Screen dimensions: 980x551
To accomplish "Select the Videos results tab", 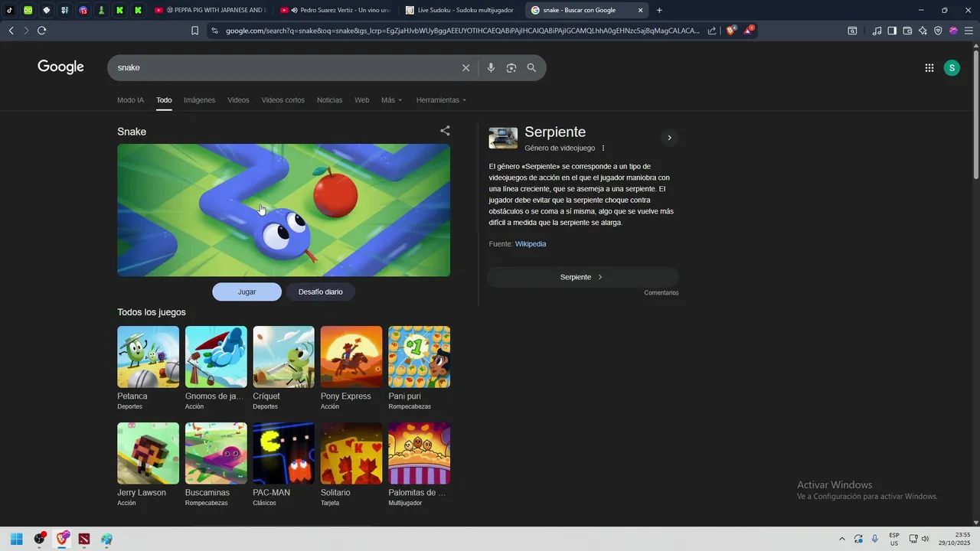I will click(238, 100).
